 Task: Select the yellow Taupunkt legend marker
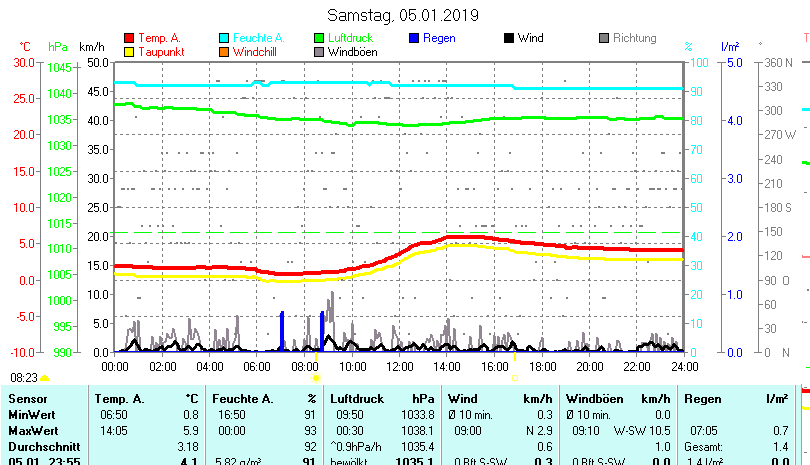point(129,51)
